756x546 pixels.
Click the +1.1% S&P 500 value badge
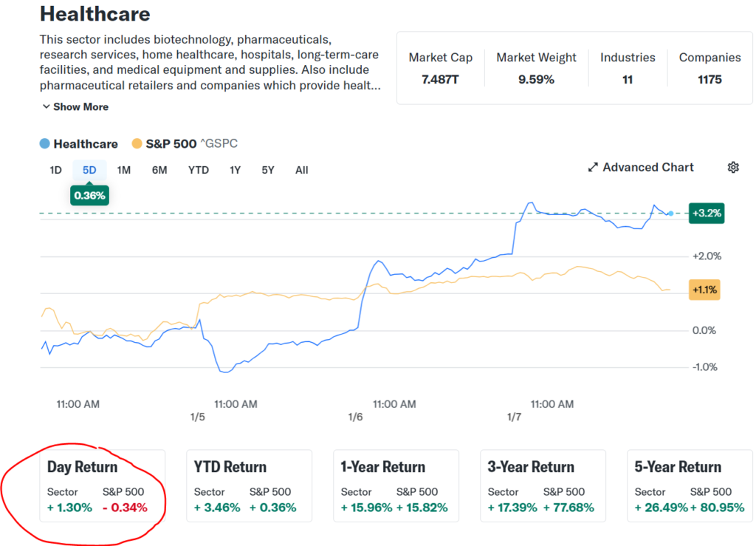[704, 290]
